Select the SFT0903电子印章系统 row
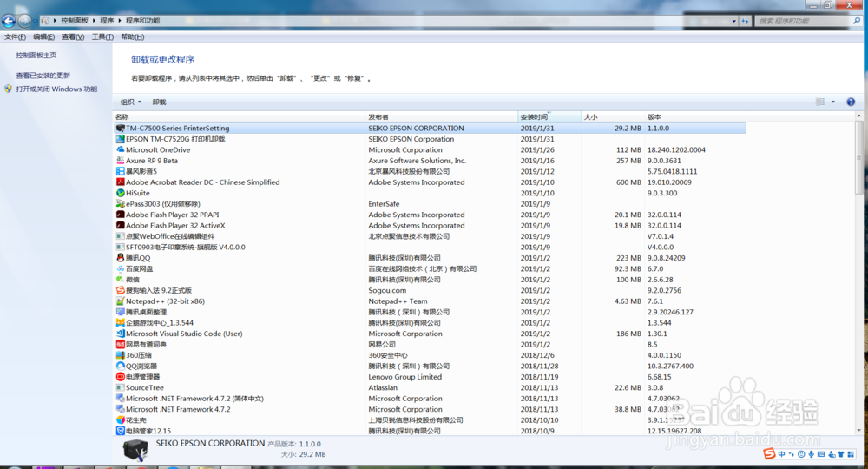868x469 pixels. [x=430, y=247]
